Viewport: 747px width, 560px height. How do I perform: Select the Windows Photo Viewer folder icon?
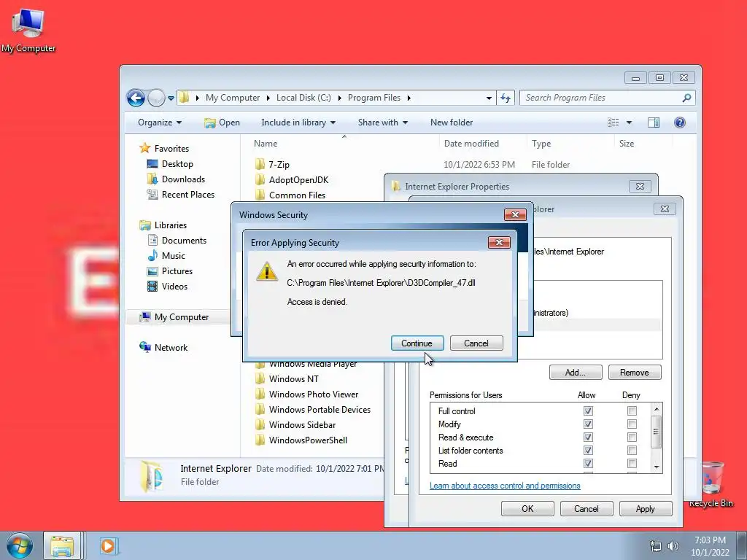[x=260, y=394]
